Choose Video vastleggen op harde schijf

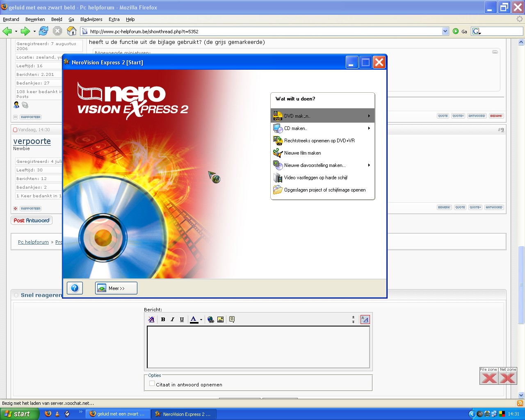click(x=322, y=178)
